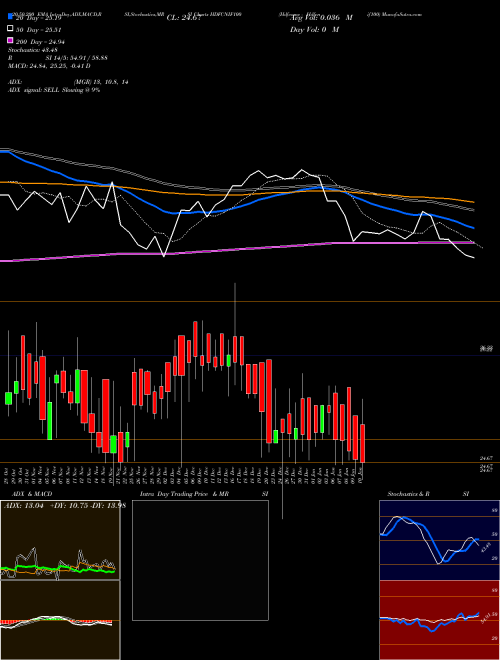Screen dimensions: 500x660
Task: Click the 'ADX: 13.04 +DY: 10.75 -DY: 13.98' readout
Action: tap(65, 506)
